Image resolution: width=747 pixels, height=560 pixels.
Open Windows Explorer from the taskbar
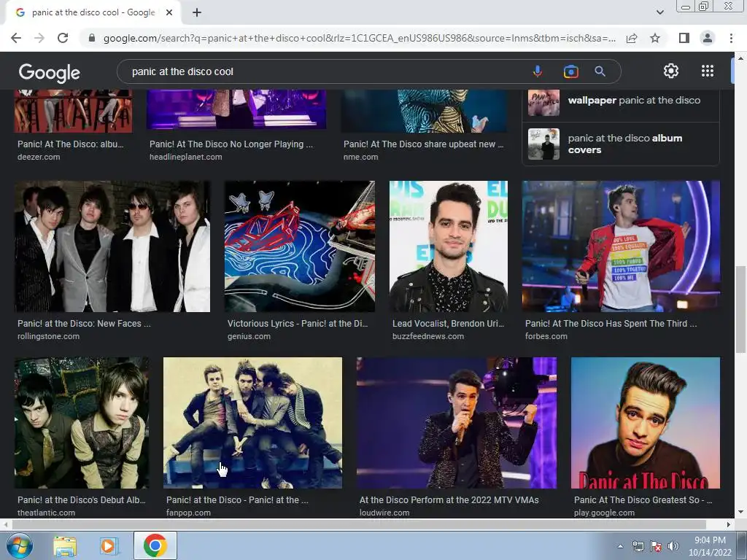coord(65,545)
